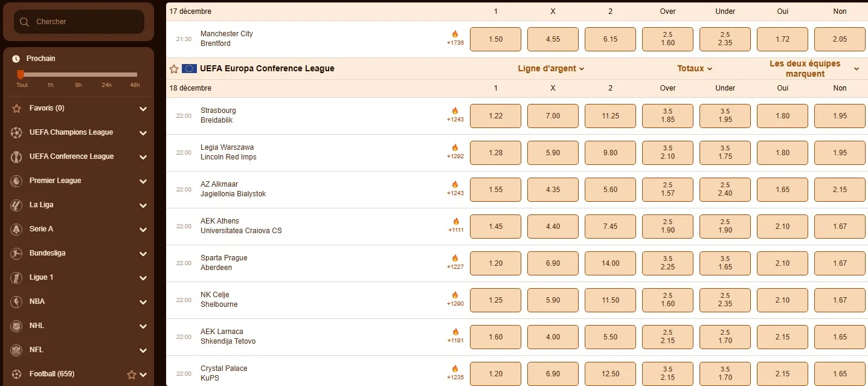The image size is (868, 386).
Task: Select the 24h option on time filter
Action: point(106,85)
